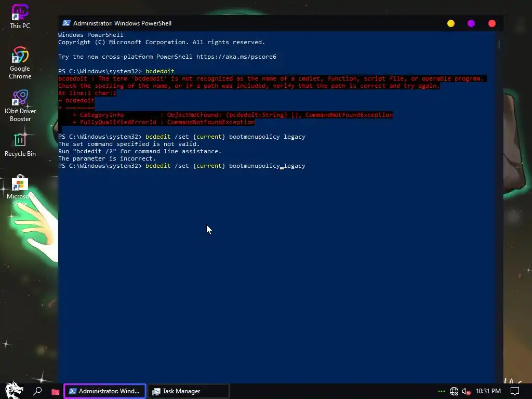This screenshot has width=532, height=399.
Task: Click the text 'The parameter is incorrect.'
Action: (107, 158)
